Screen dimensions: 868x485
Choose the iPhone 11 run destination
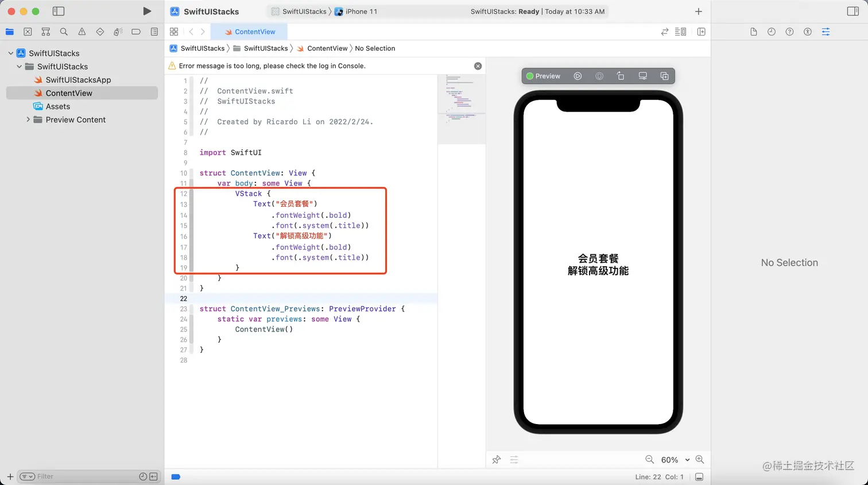click(x=356, y=11)
